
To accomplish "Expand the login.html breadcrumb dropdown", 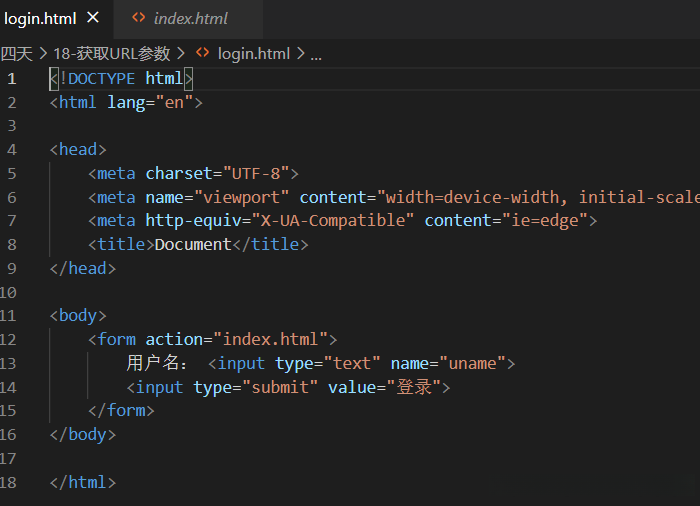I will coord(253,54).
